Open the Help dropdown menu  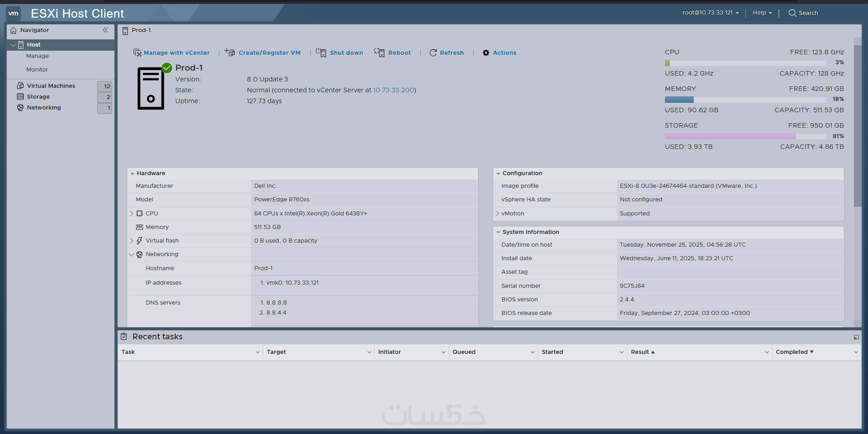[762, 13]
